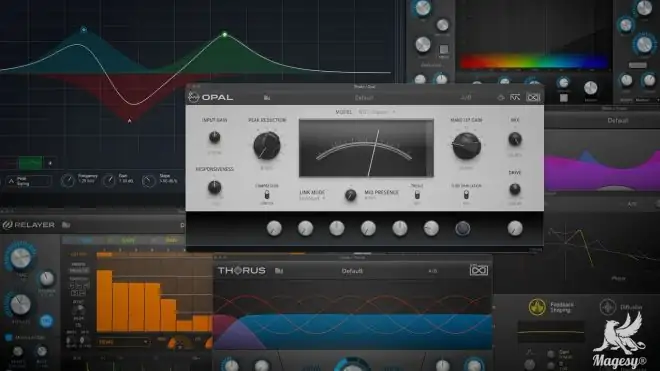Click the UVI logo in Thorus header

tap(479, 270)
